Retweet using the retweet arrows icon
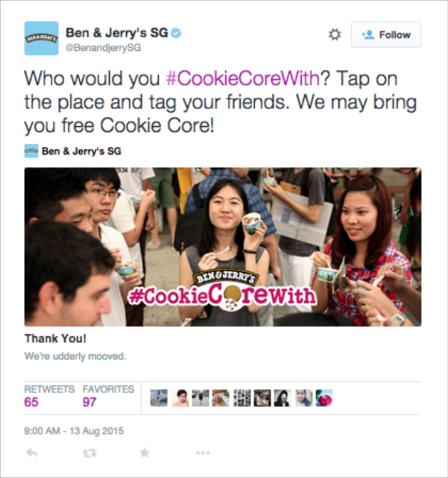Viewport: 448px width, 478px height. 89,453
